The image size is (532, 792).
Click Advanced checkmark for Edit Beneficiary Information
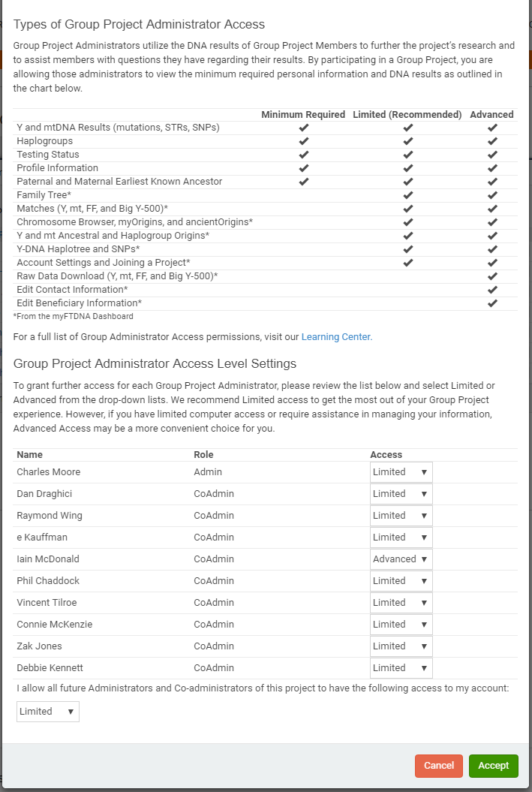pos(492,303)
